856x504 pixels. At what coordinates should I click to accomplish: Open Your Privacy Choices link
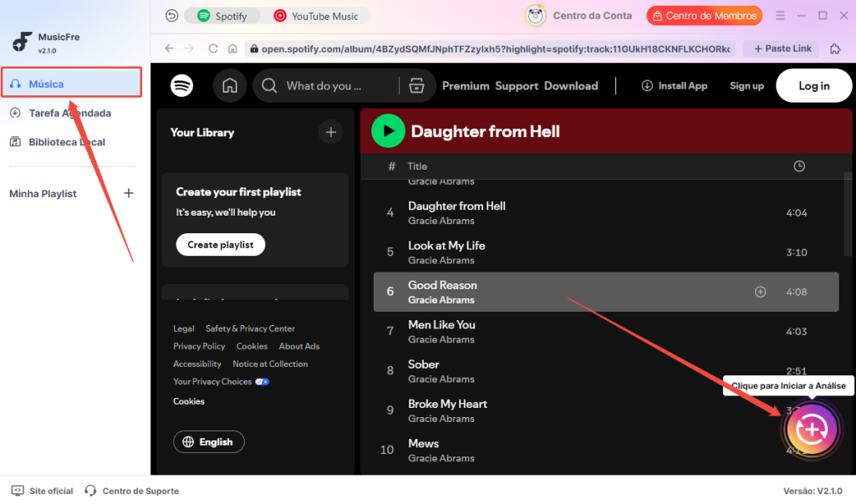221,382
